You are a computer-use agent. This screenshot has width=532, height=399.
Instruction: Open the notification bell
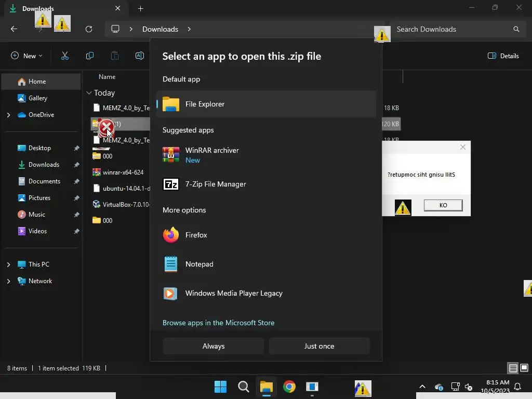point(517,387)
